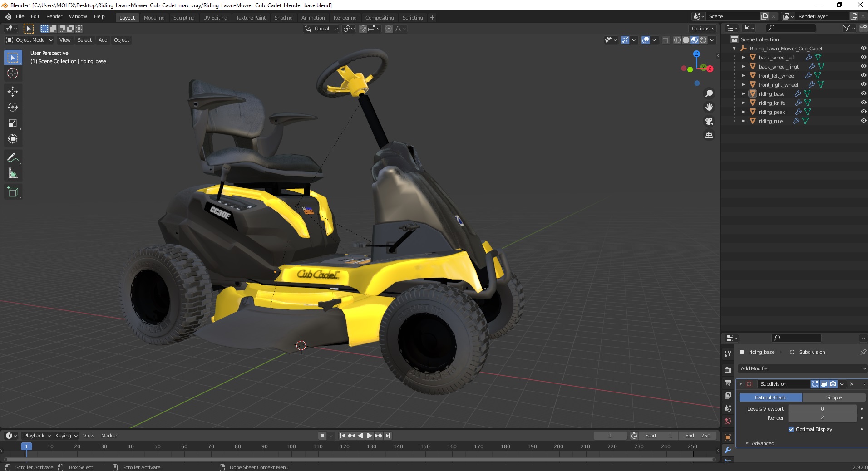Image resolution: width=868 pixels, height=471 pixels.
Task: Select the Scale tool
Action: click(13, 123)
